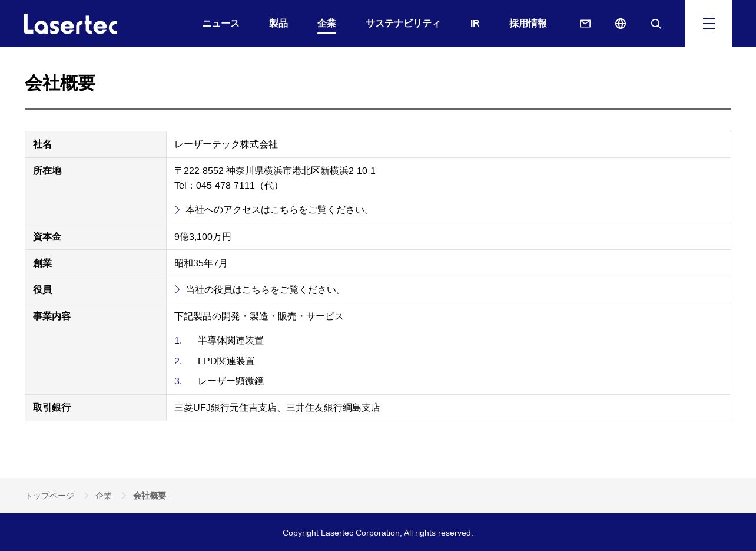This screenshot has height=551, width=756.
Task: Click the postal address line 〒222-8552
Action: [275, 171]
